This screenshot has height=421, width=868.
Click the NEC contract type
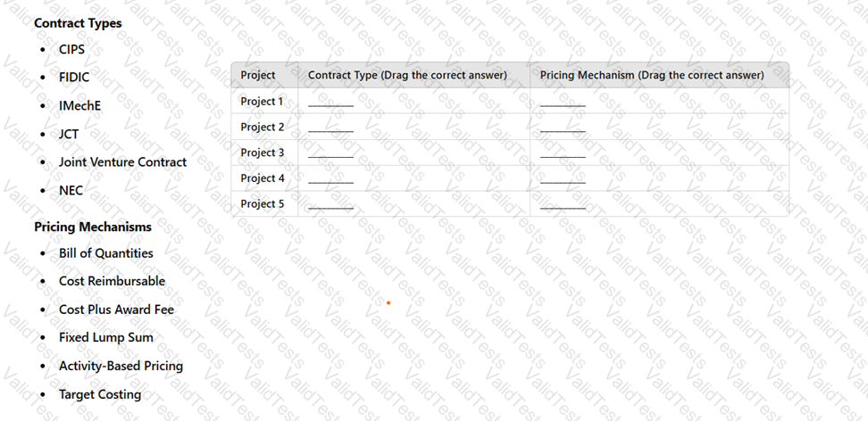pos(71,191)
